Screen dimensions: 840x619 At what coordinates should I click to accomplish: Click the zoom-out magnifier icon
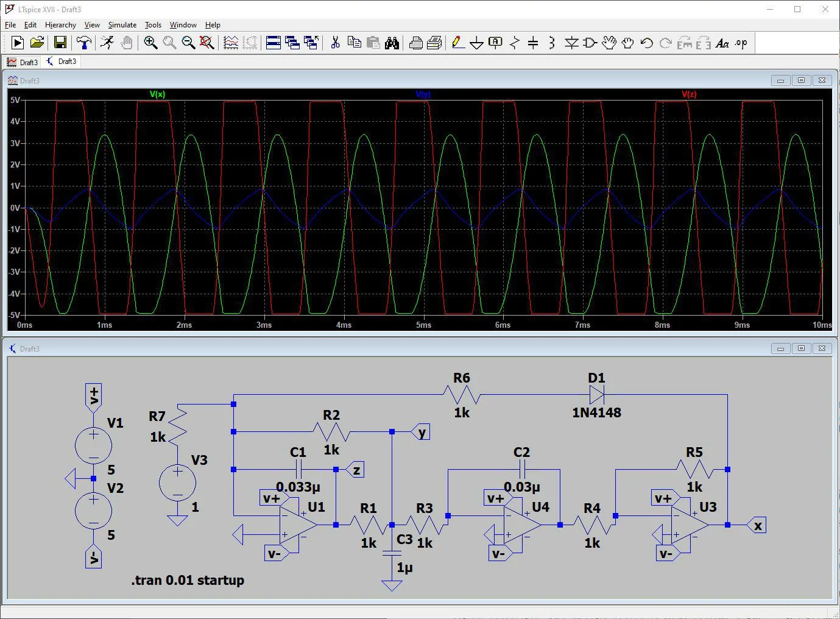(188, 43)
